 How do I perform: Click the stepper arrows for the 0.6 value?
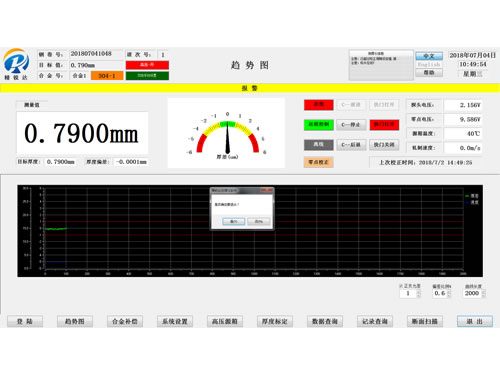pyautogui.click(x=449, y=293)
